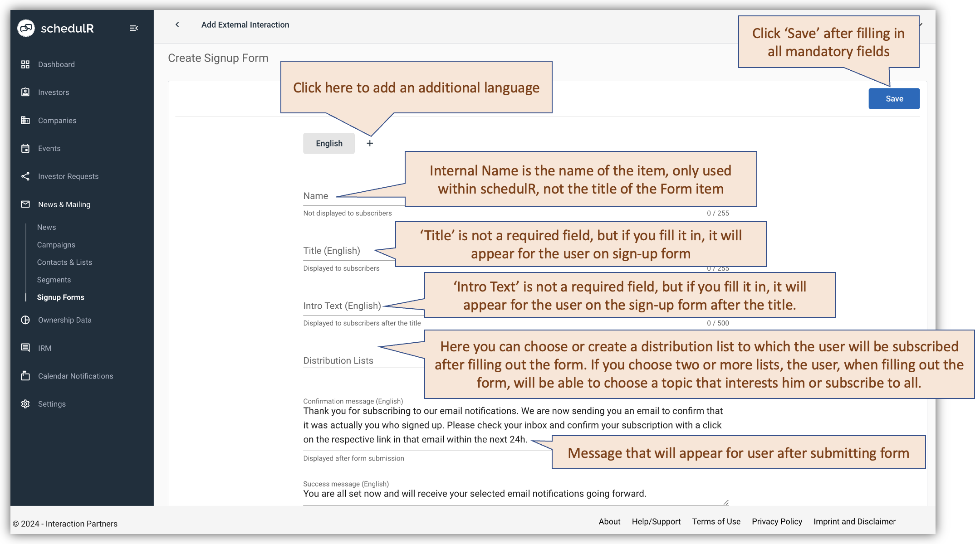This screenshot has width=980, height=544.
Task: Open Events using the calendar icon
Action: pos(26,148)
